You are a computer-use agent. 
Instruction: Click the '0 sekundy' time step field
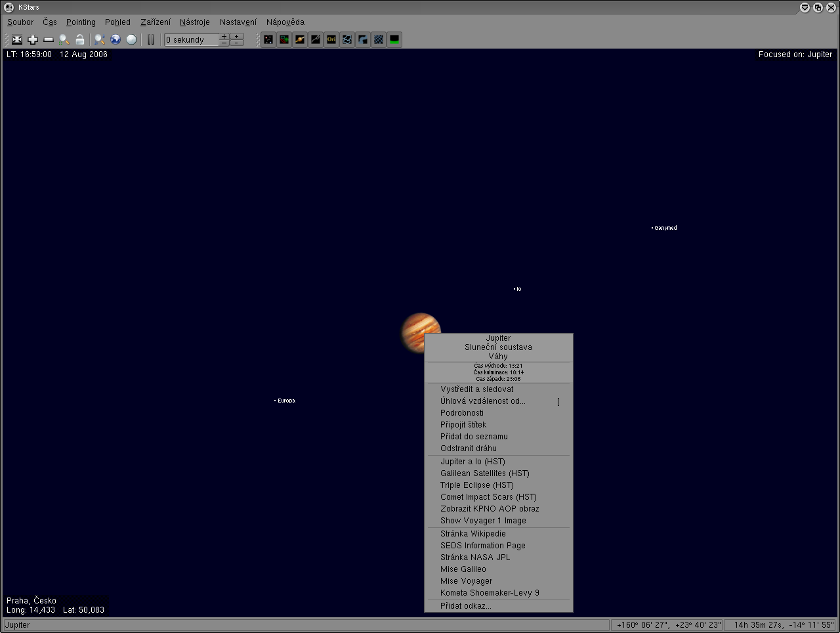(190, 40)
